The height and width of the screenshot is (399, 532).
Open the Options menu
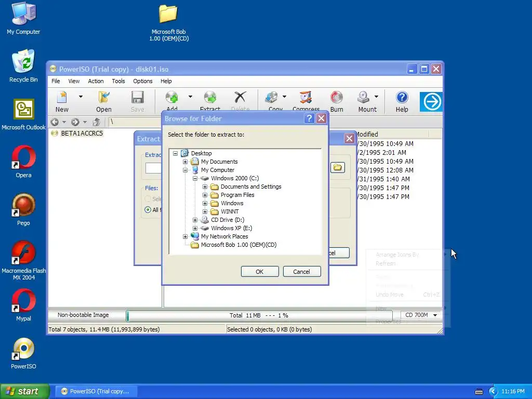pyautogui.click(x=142, y=81)
